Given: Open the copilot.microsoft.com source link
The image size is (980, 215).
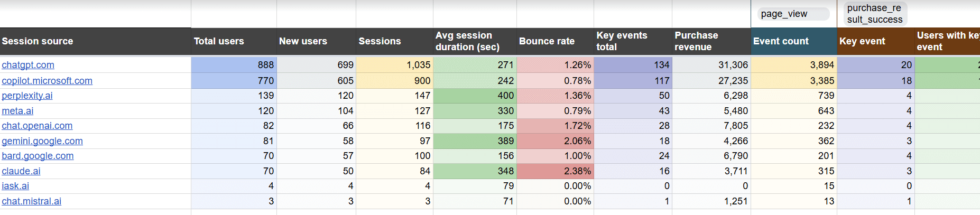Looking at the screenshot, I should click(47, 81).
